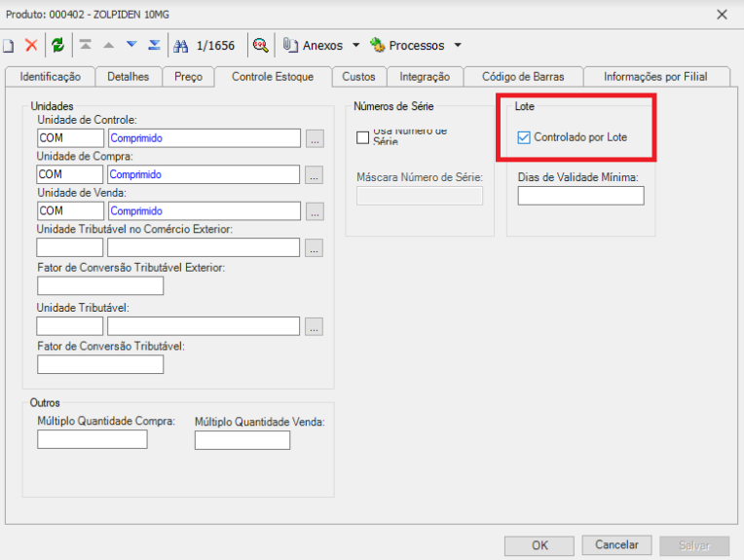Expand the Processos dropdown arrow
The height and width of the screenshot is (560, 744).
point(458,46)
